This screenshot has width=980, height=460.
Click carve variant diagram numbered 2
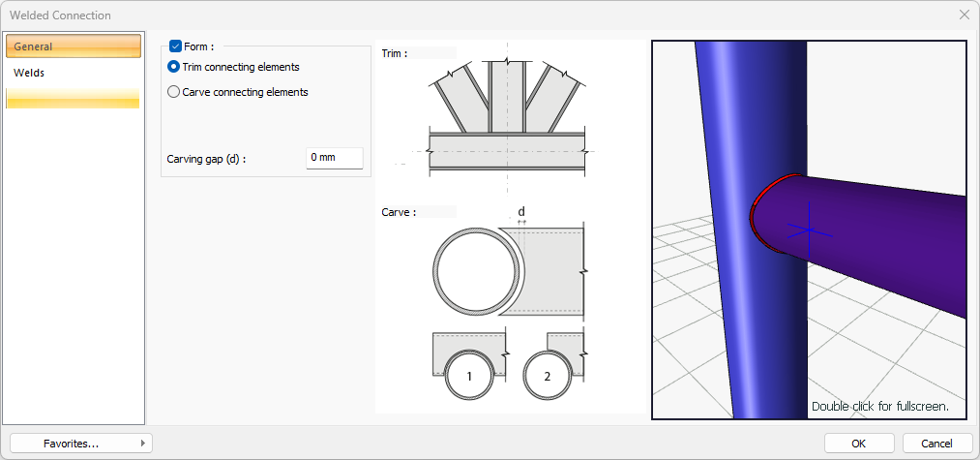(548, 368)
